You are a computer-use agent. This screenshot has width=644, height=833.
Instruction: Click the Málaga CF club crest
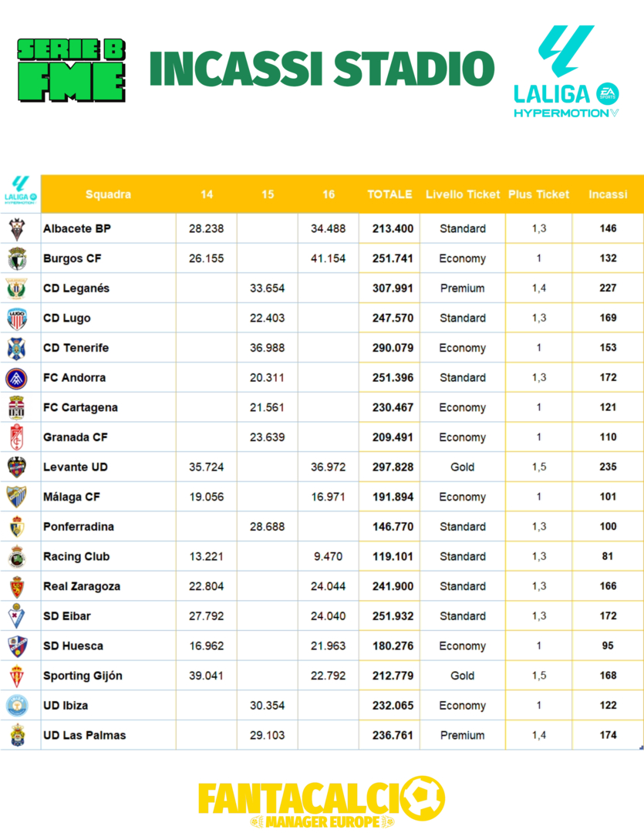[17, 497]
